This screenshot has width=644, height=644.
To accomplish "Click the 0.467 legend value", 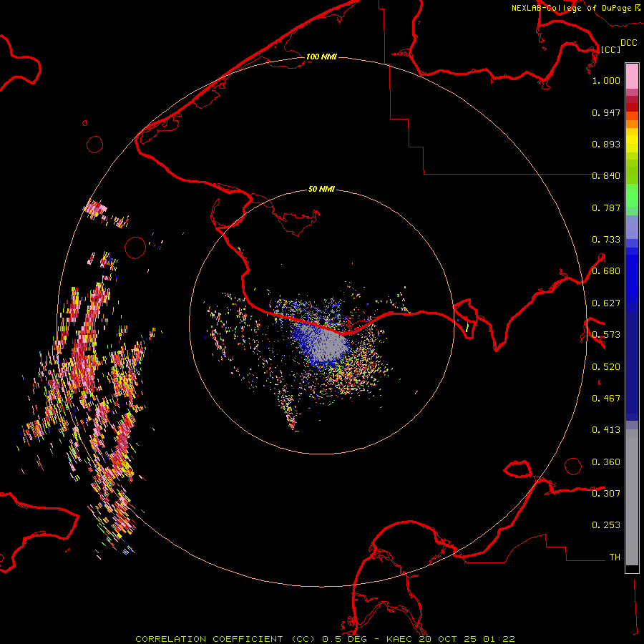I will point(606,399).
